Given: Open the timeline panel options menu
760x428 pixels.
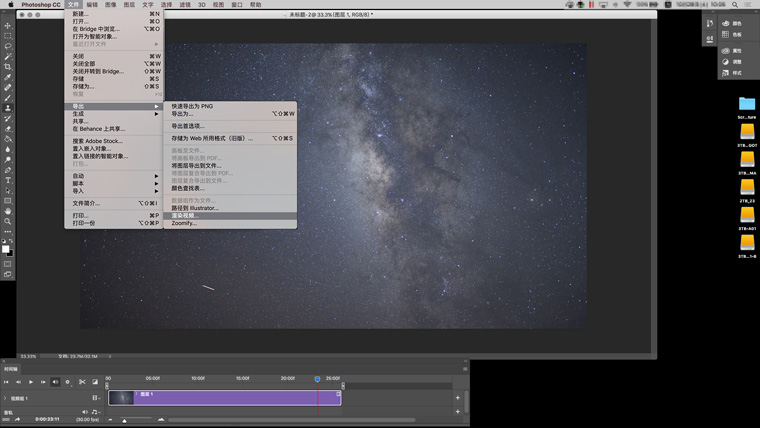Looking at the screenshot, I should (465, 369).
